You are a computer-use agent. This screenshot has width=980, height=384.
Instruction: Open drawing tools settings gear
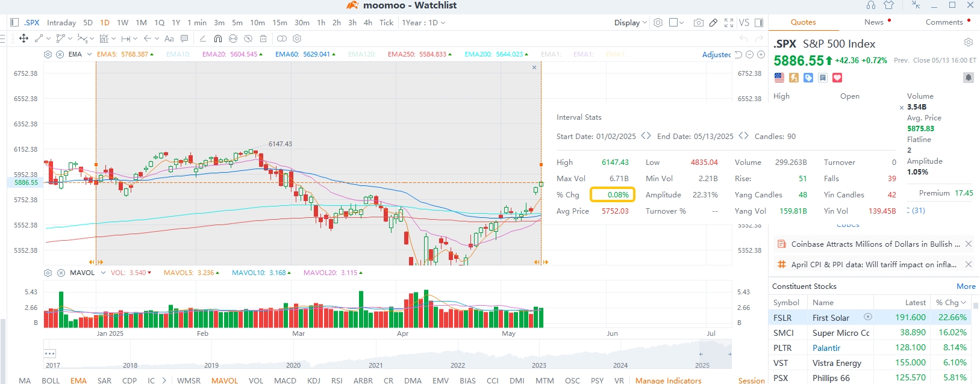[297, 39]
